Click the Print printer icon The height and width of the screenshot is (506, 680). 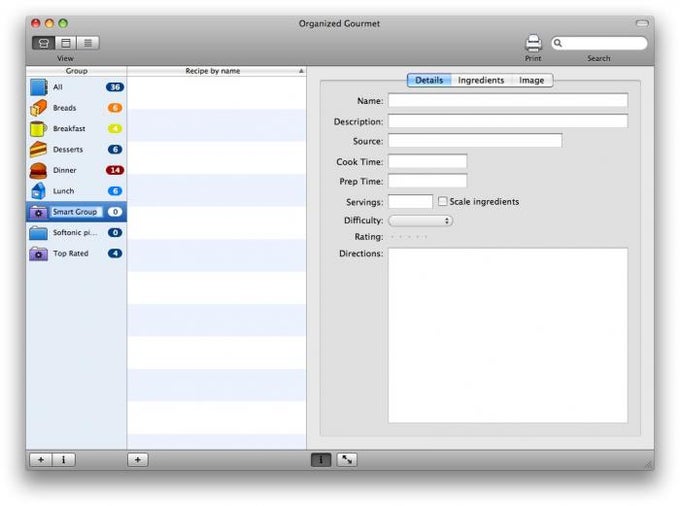click(533, 43)
